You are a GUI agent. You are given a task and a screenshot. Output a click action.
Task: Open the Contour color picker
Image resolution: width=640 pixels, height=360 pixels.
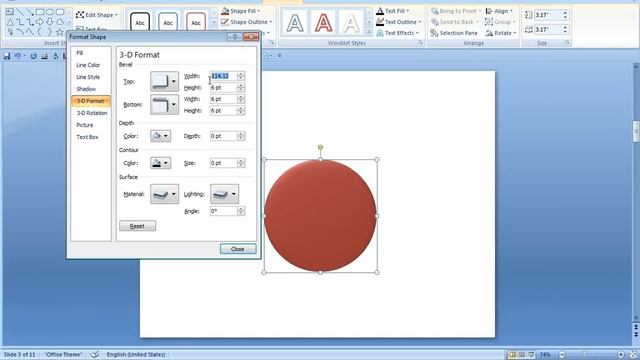161,163
